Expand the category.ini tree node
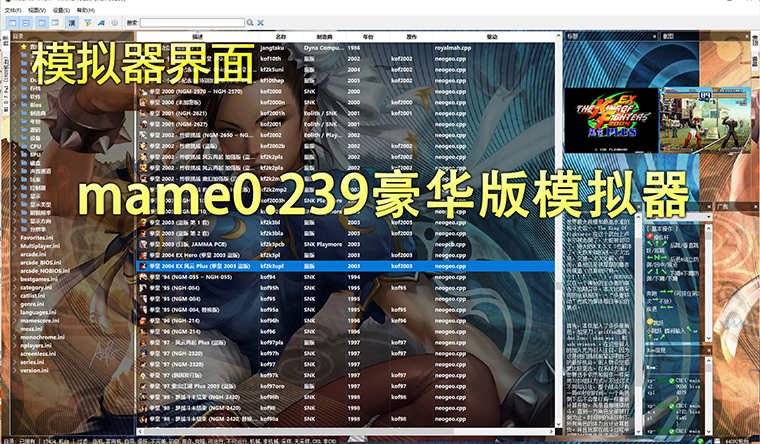 pos(16,287)
